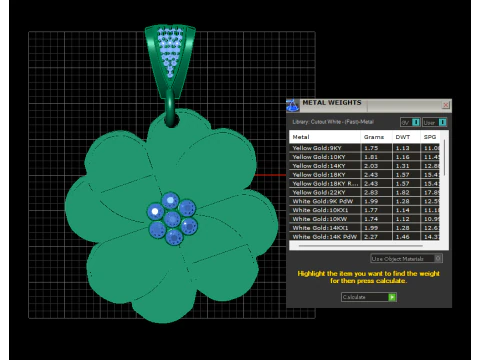The image size is (480, 360).
Task: Sort by the Metal column header
Action: tap(325, 137)
